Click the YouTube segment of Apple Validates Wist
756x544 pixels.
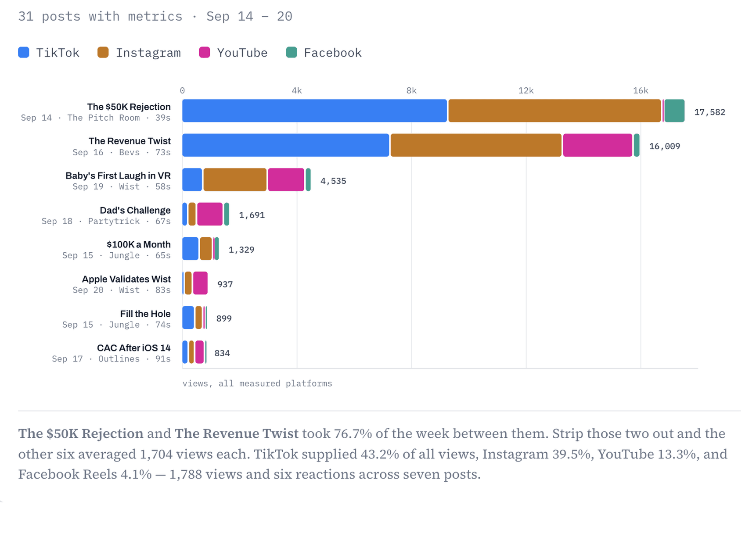click(200, 283)
